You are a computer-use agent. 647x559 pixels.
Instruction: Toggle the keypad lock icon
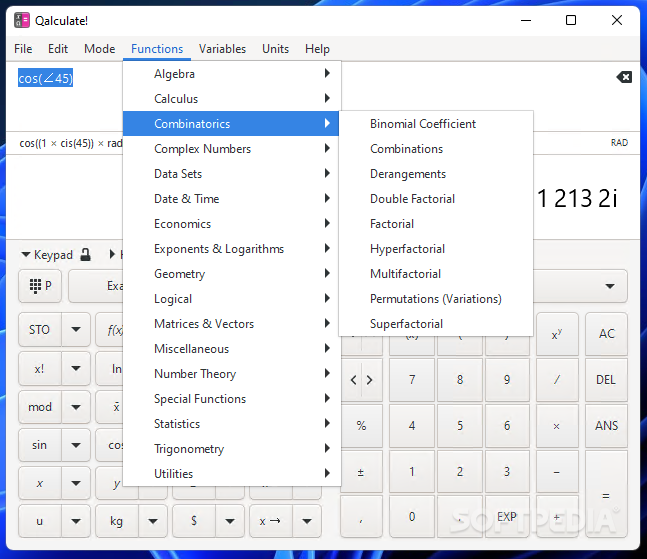click(85, 255)
